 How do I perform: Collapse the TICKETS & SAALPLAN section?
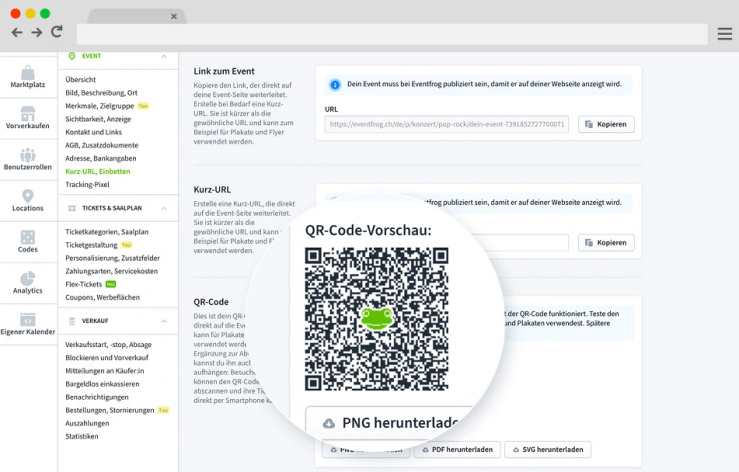coord(164,208)
